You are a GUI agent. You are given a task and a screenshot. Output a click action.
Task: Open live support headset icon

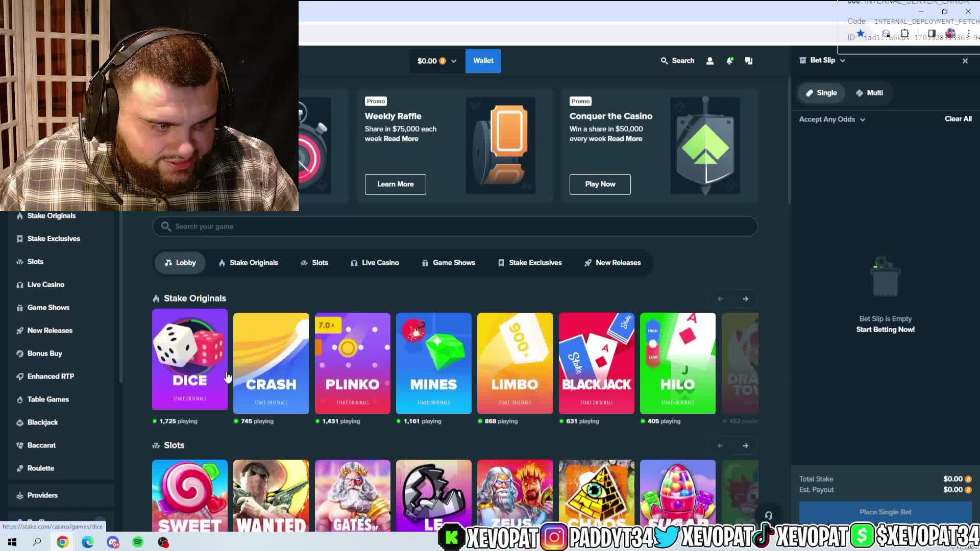coord(768,515)
